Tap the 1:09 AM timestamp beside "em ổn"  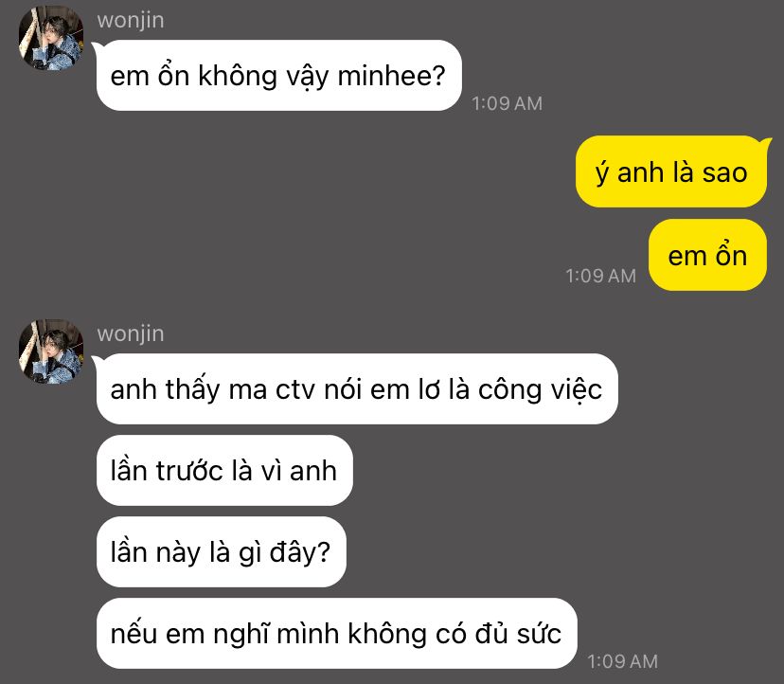(x=600, y=276)
